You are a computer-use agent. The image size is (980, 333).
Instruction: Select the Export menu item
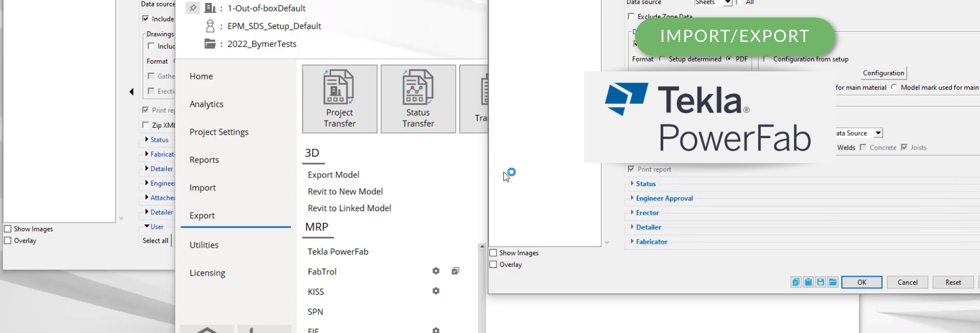202,215
